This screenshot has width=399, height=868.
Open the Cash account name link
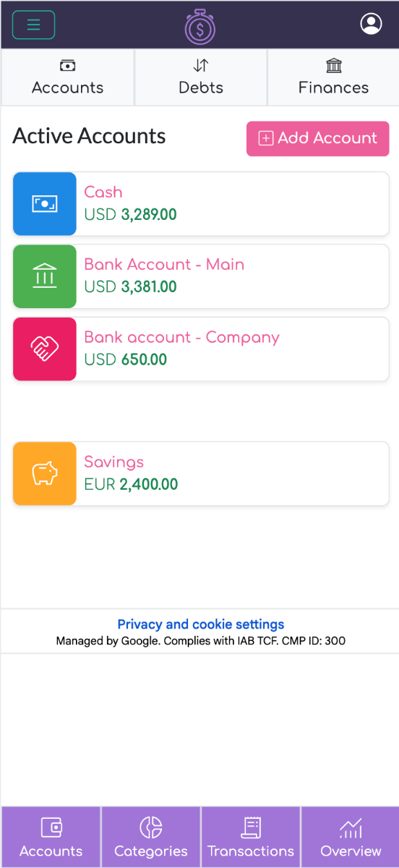tap(103, 192)
